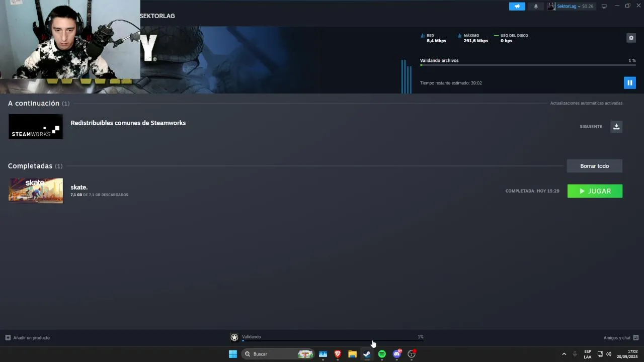This screenshot has height=362, width=644.
Task: Click the RED network speed stat
Action: point(433,38)
